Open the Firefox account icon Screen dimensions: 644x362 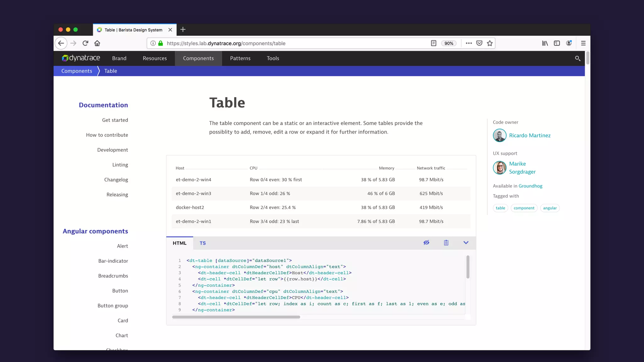[x=569, y=43]
